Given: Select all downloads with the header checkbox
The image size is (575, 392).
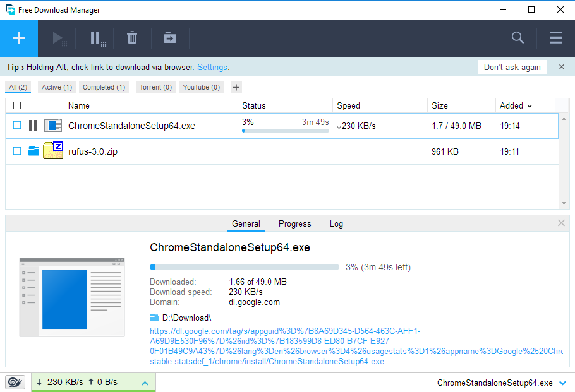Looking at the screenshot, I should click(x=17, y=105).
